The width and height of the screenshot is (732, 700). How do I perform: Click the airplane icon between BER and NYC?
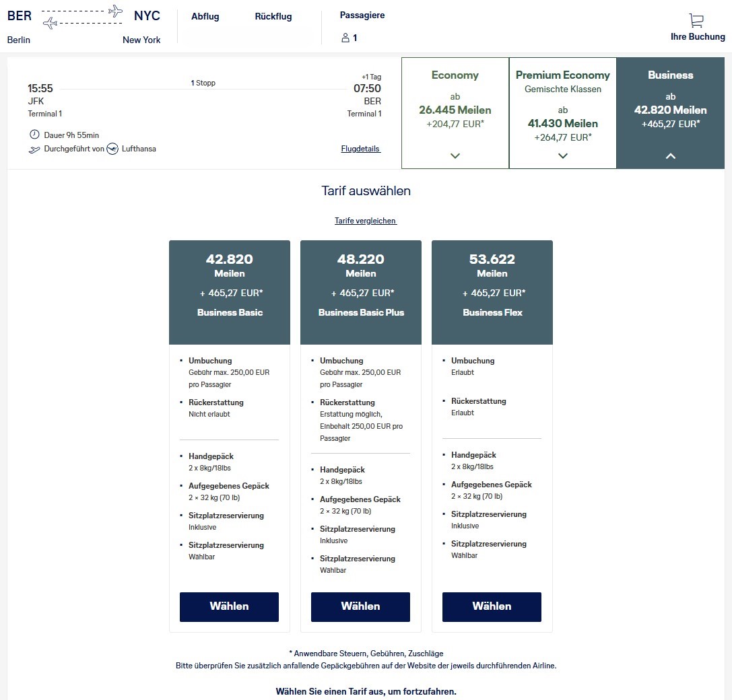(x=82, y=18)
